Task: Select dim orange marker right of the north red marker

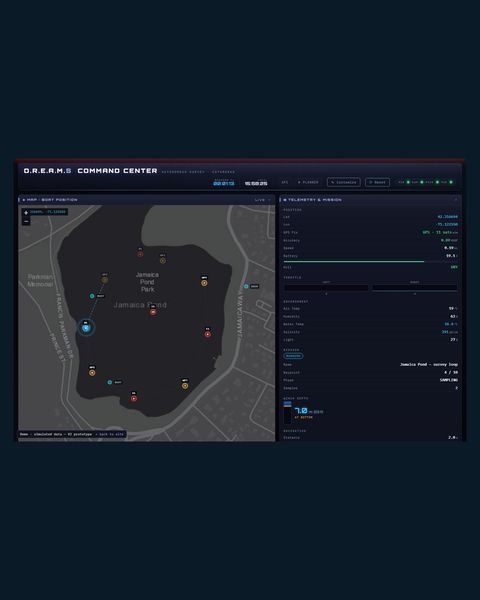Action: [163, 261]
